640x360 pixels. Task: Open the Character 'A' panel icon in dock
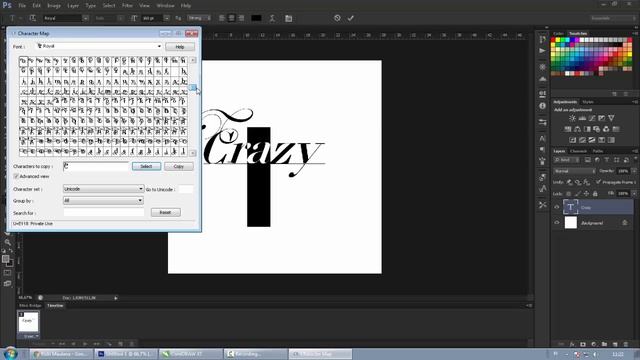coord(542,139)
